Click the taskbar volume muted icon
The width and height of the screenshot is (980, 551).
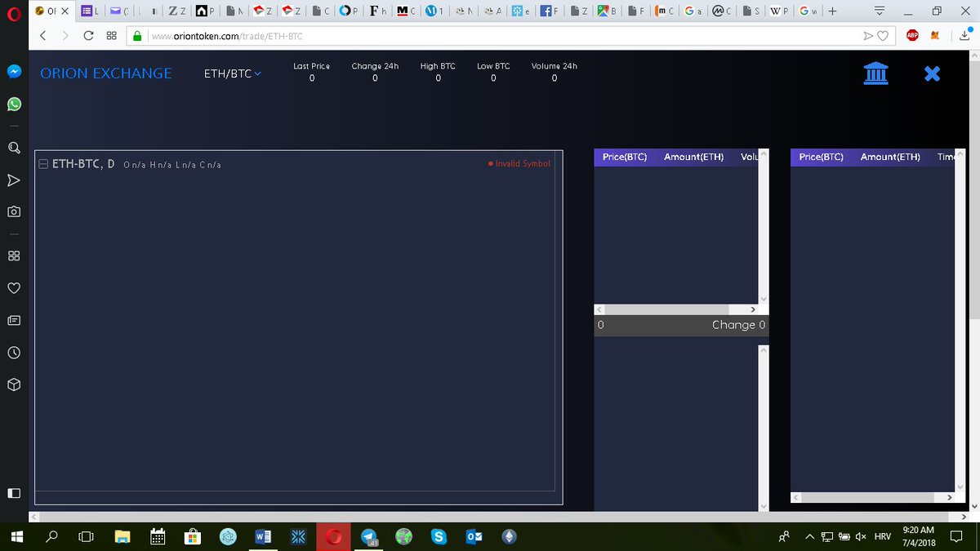coord(860,536)
